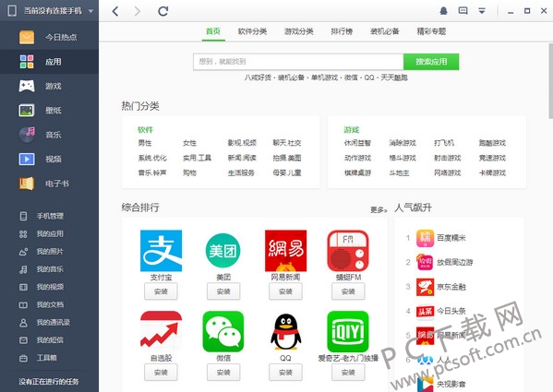This screenshot has width=553, height=392.
Task: Open the 音乐 music section
Action: pyautogui.click(x=49, y=135)
